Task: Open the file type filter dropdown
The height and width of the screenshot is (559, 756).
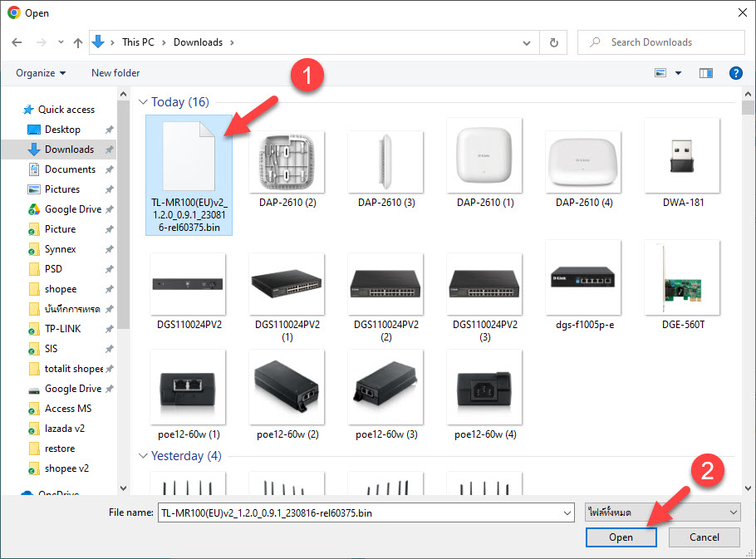Action: [662, 512]
